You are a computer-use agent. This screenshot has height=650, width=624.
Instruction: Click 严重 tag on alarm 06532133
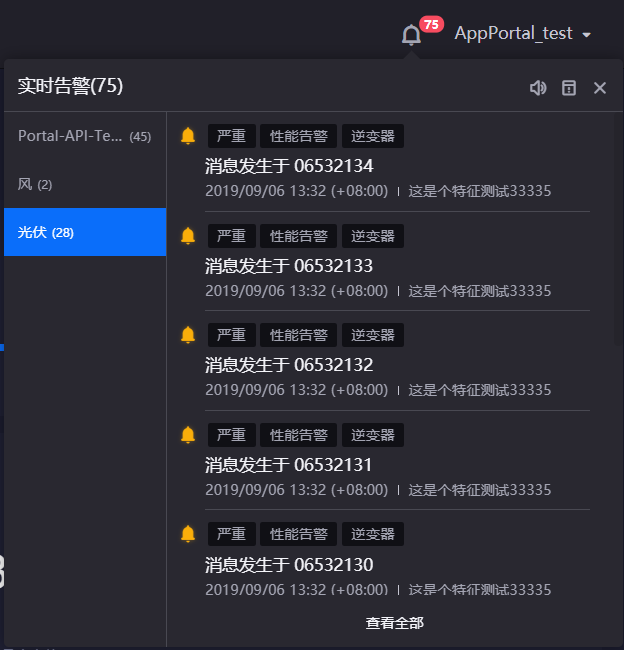tap(231, 236)
